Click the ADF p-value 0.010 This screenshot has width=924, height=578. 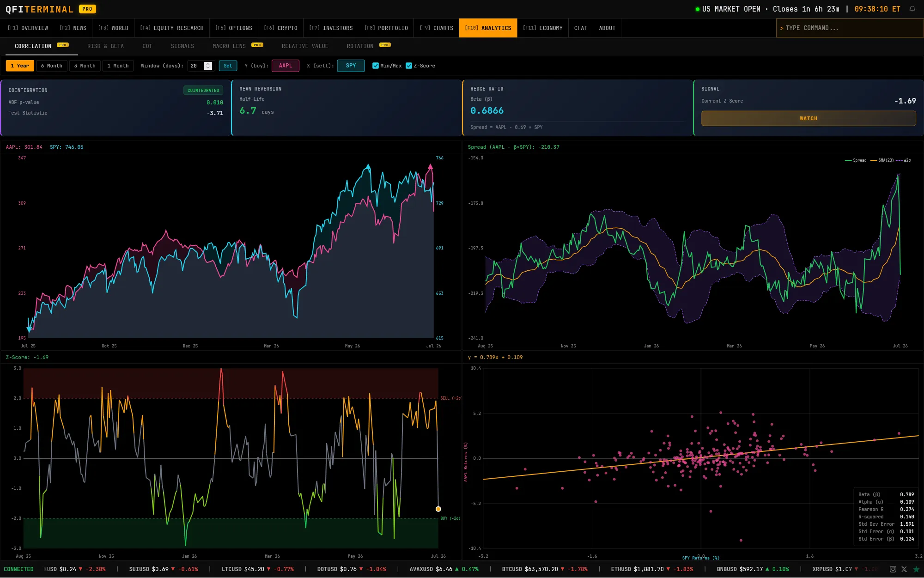click(215, 103)
